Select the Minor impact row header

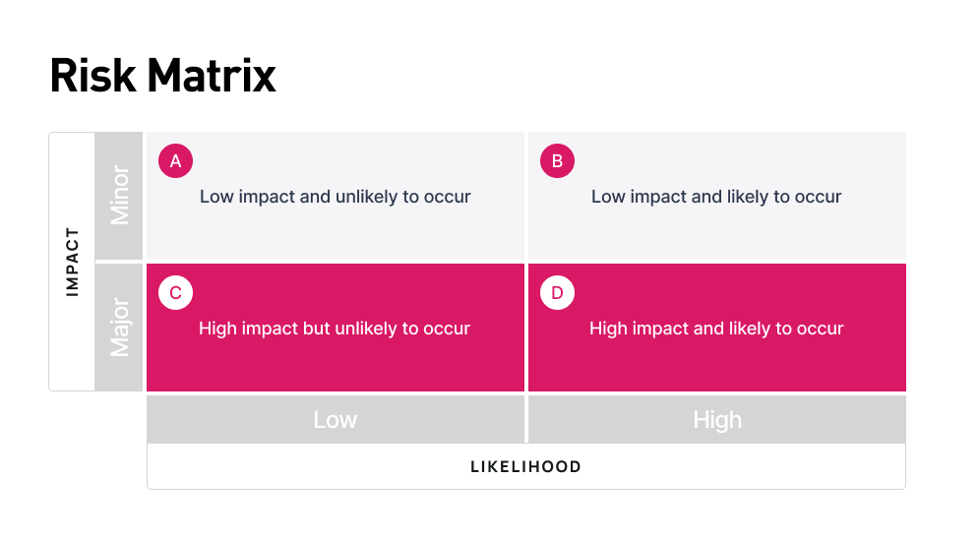click(120, 195)
